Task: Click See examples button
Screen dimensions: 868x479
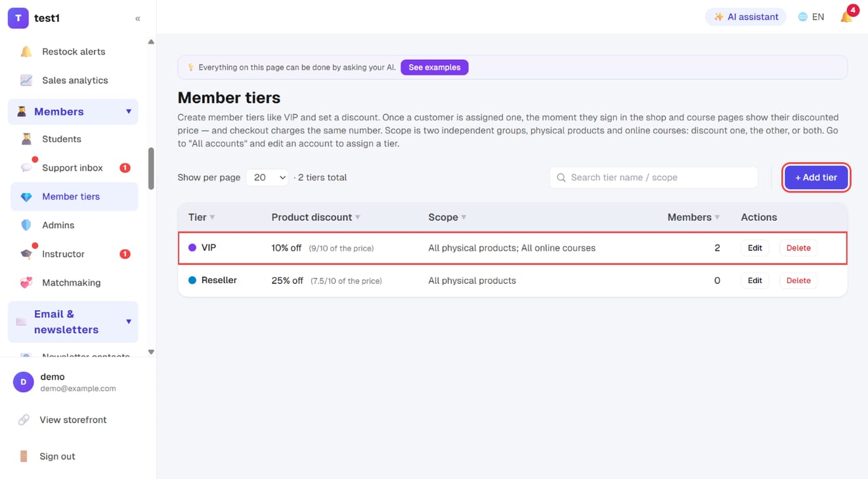Action: click(x=435, y=67)
